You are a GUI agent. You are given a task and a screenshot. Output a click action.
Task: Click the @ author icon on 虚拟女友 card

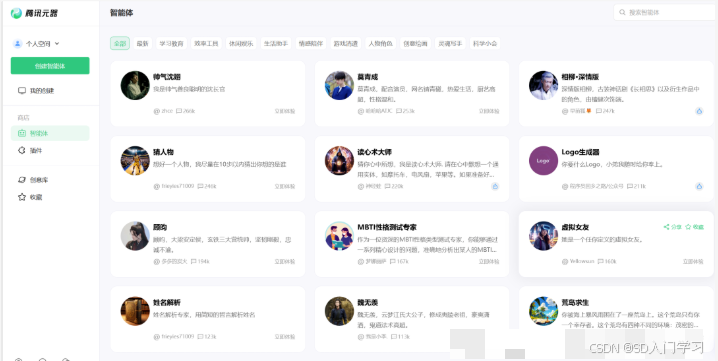565,262
